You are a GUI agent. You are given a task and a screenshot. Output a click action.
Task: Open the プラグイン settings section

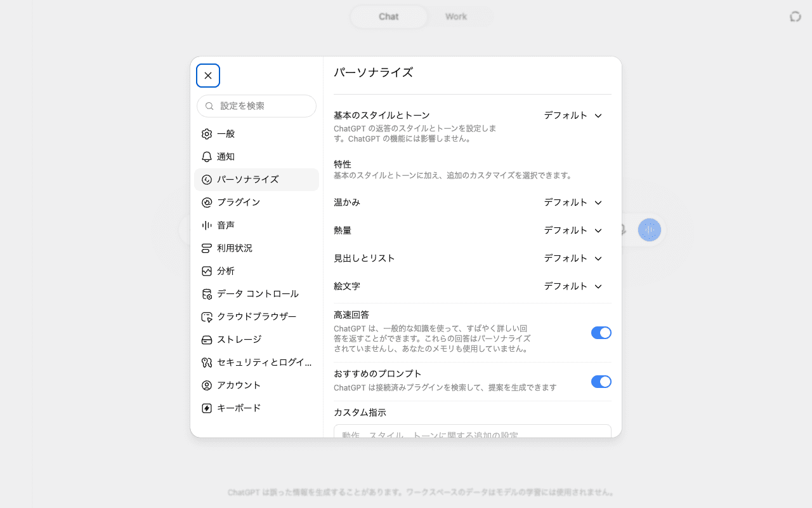256,203
